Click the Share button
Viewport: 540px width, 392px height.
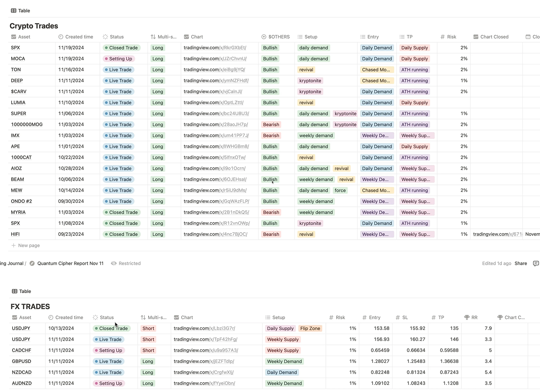tap(521, 263)
